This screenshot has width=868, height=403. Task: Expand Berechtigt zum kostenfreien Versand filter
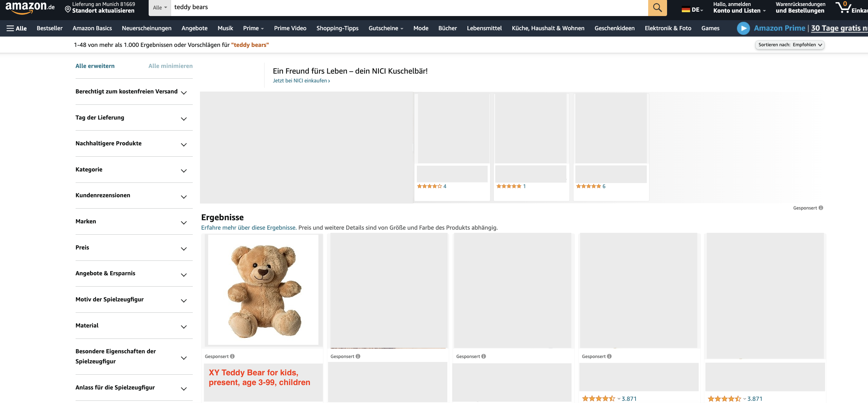click(x=134, y=92)
